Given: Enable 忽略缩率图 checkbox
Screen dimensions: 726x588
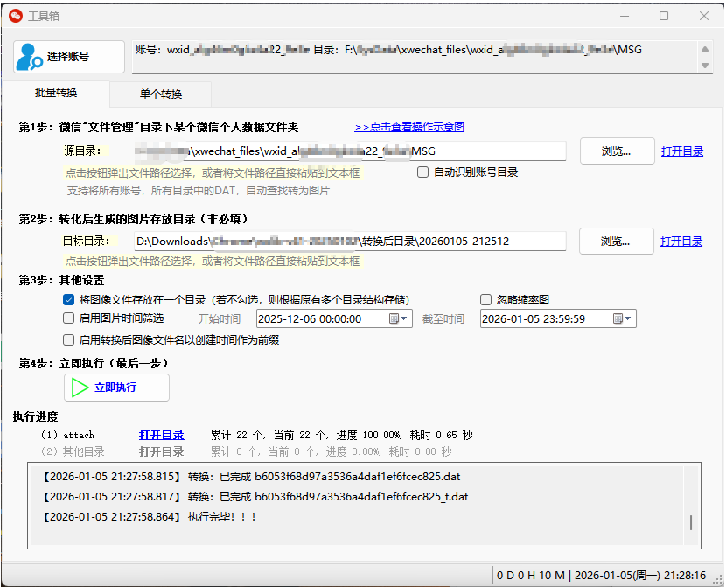Looking at the screenshot, I should pyautogui.click(x=485, y=300).
